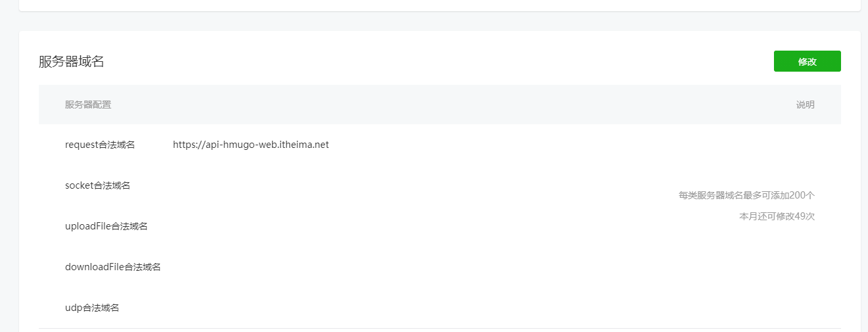
Task: Click the green 修改 button
Action: pyautogui.click(x=807, y=61)
